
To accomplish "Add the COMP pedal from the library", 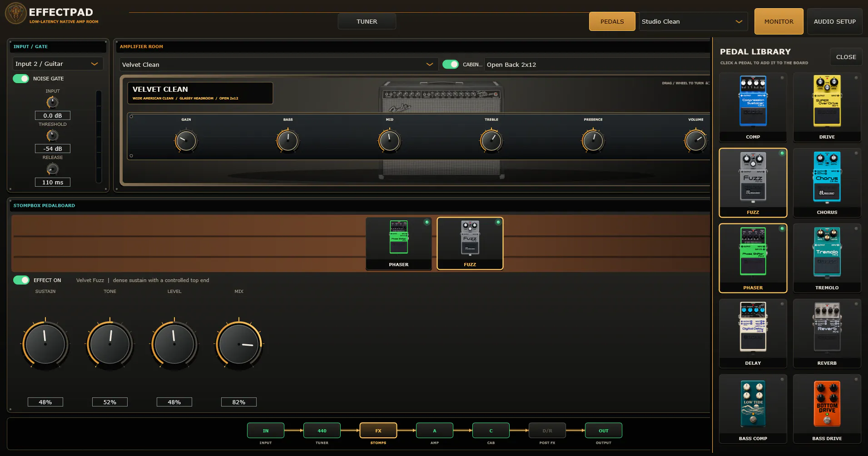I will point(753,107).
